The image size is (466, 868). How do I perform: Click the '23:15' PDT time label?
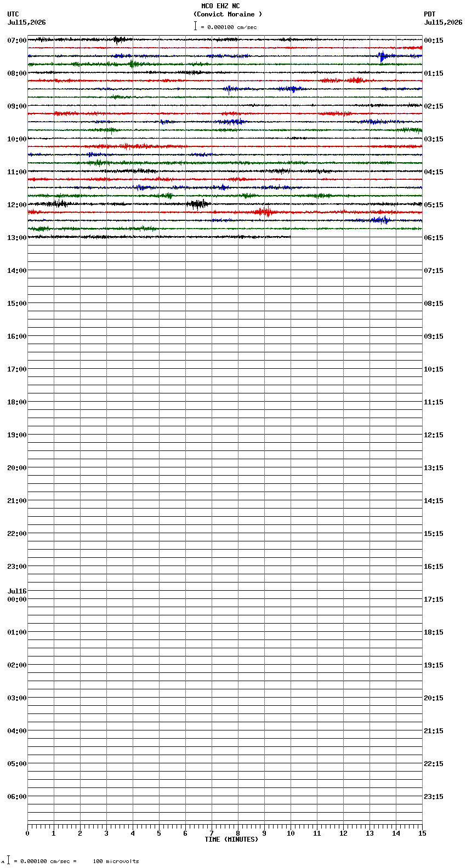[434, 797]
